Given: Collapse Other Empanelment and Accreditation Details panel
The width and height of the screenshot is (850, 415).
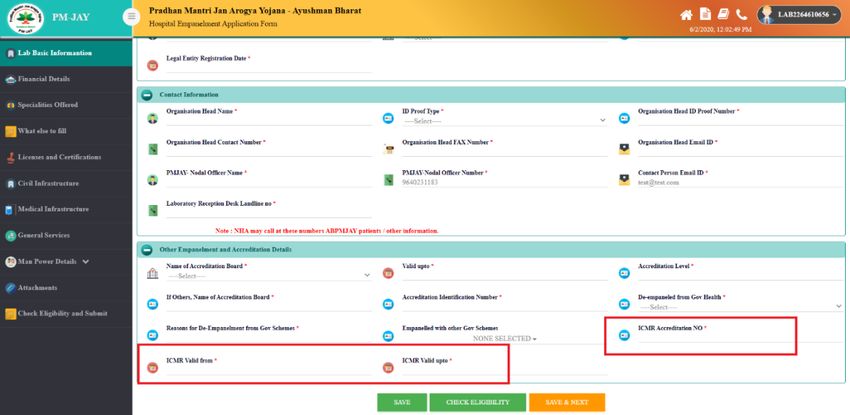Looking at the screenshot, I should (x=147, y=250).
